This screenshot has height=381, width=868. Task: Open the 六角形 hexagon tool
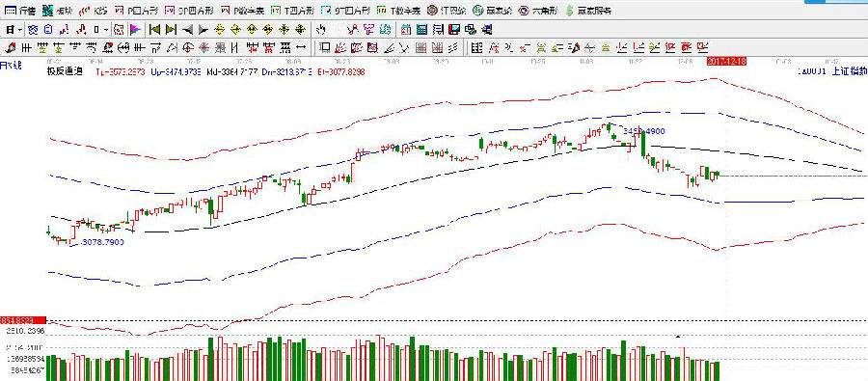pyautogui.click(x=538, y=11)
